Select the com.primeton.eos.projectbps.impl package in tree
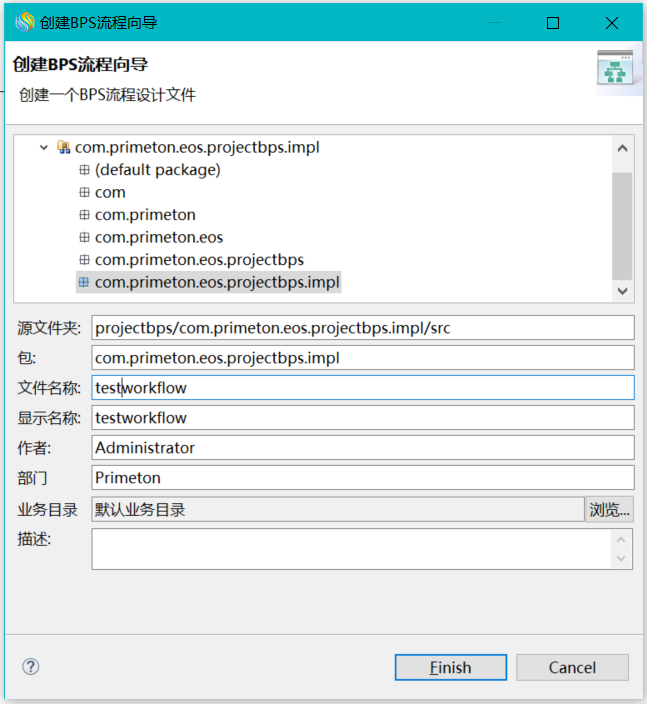Viewport: 647px width, 704px height. tap(217, 282)
